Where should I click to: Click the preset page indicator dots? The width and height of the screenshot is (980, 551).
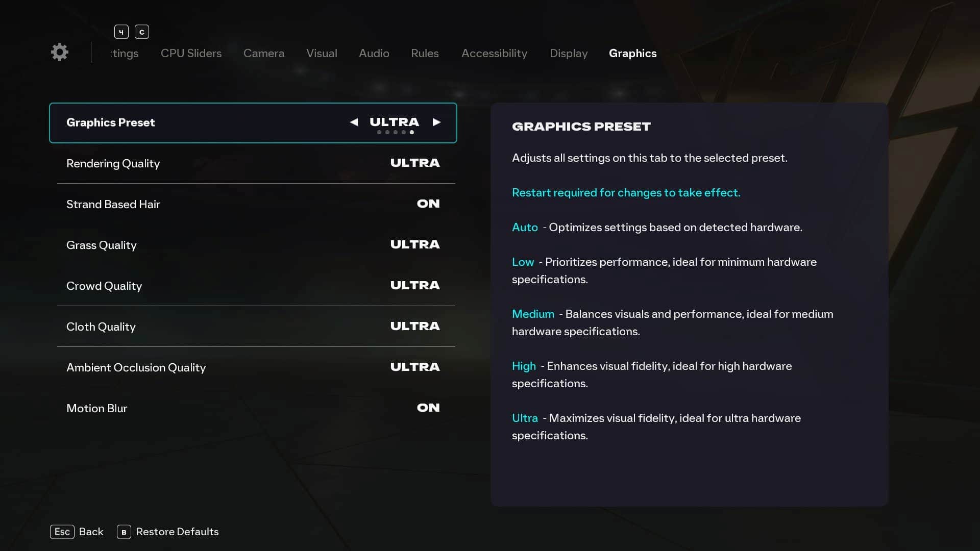[395, 132]
